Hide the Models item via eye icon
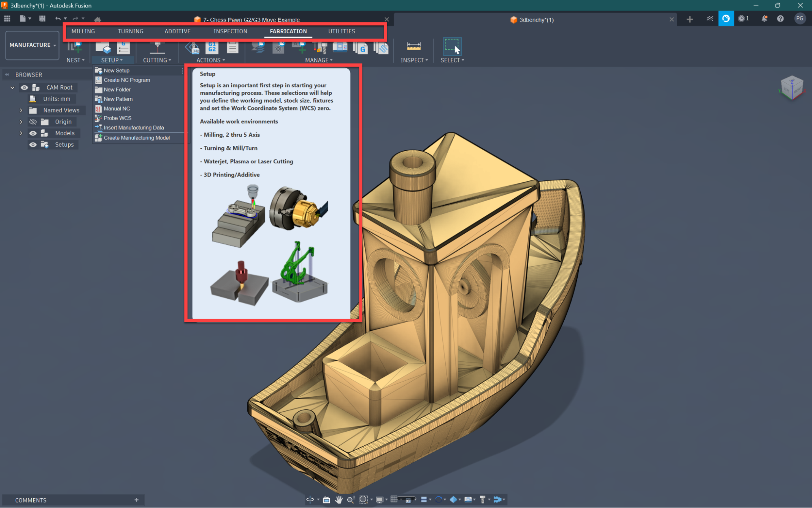This screenshot has width=812, height=508. pos(33,133)
